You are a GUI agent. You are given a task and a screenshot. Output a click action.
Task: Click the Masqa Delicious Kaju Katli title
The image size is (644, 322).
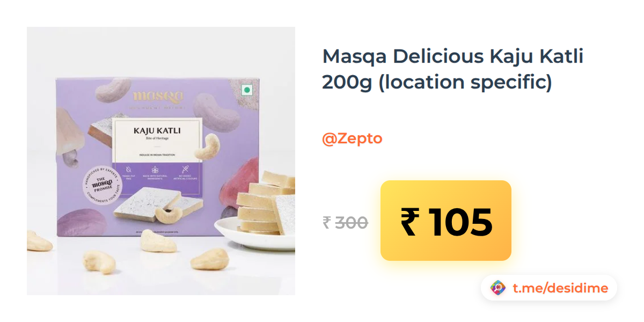click(x=452, y=57)
